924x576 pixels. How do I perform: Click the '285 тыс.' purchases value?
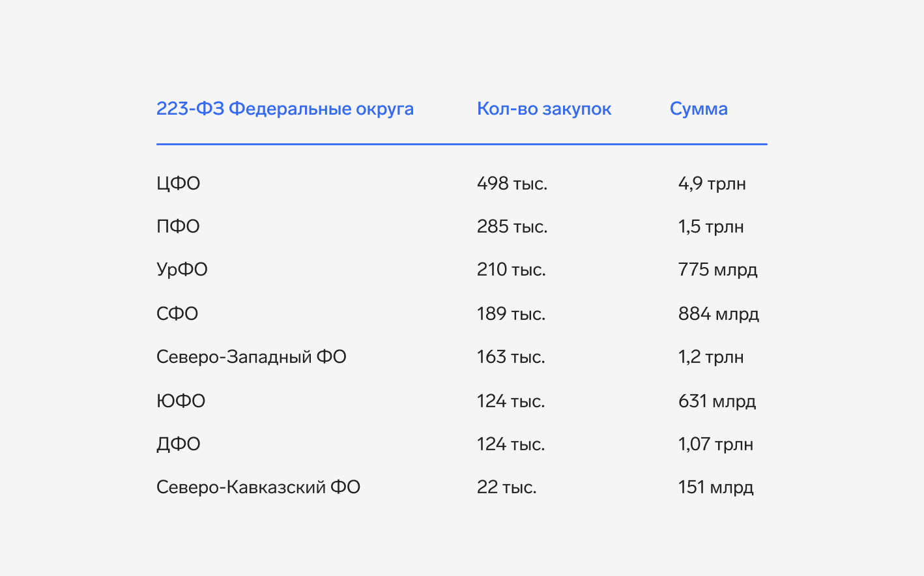(512, 227)
